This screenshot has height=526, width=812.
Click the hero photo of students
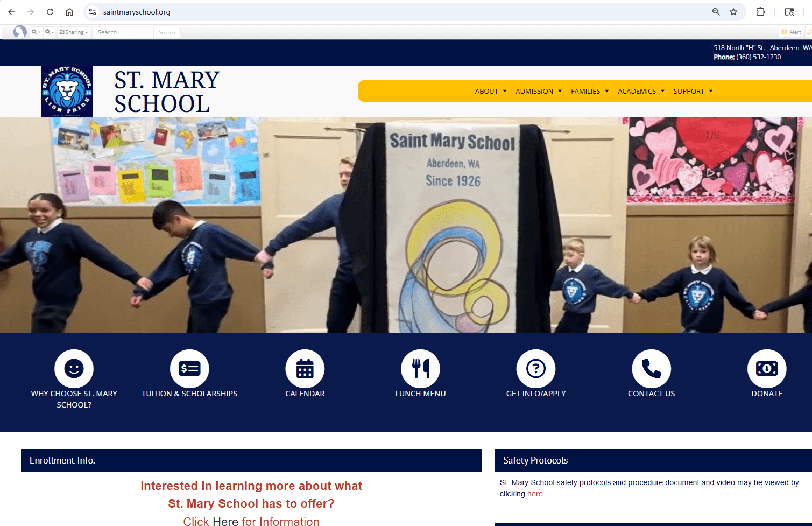click(406, 225)
